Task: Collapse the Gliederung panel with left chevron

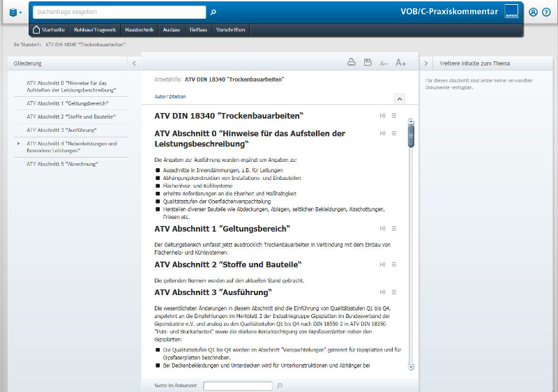Action: (134, 63)
